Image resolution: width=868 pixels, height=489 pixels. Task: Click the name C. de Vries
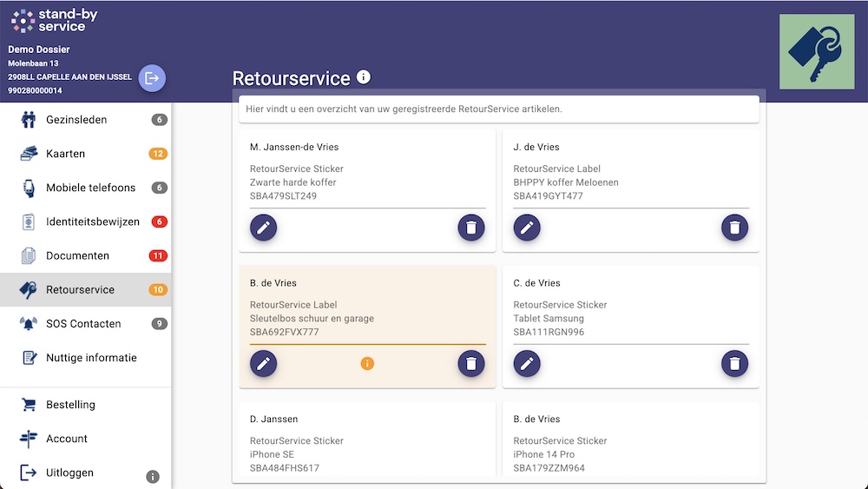pyautogui.click(x=536, y=283)
